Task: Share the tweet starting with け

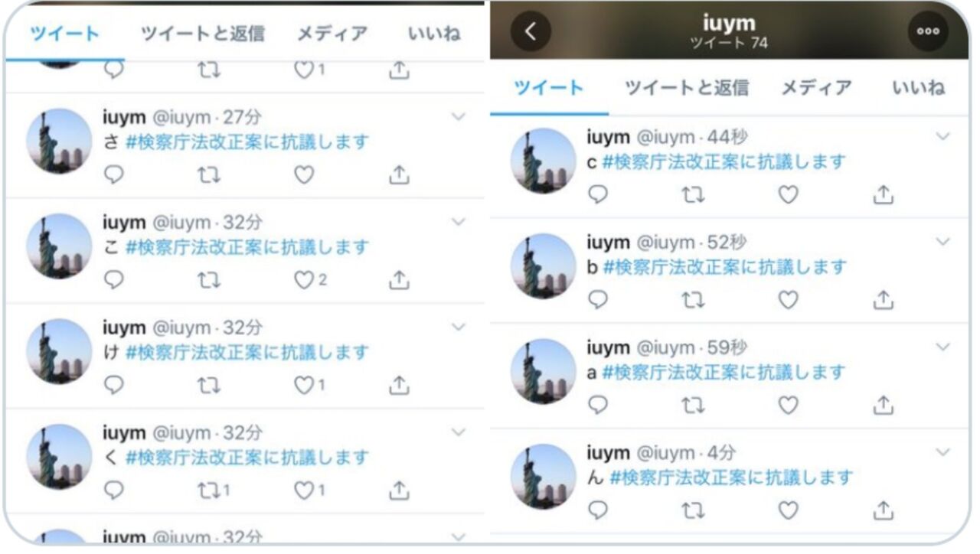Action: click(x=399, y=385)
